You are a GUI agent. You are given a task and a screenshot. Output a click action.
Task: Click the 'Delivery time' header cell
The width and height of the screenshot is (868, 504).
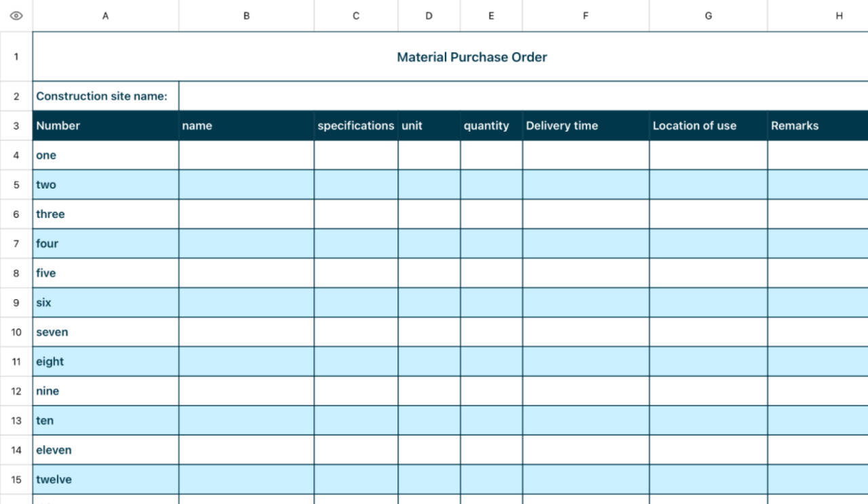coord(586,125)
